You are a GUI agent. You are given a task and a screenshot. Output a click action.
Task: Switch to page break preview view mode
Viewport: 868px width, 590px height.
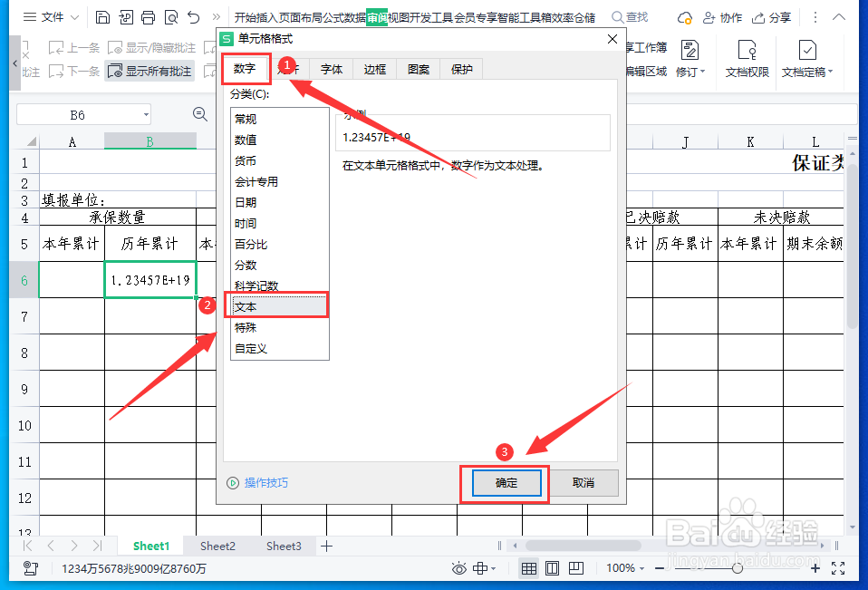click(577, 568)
